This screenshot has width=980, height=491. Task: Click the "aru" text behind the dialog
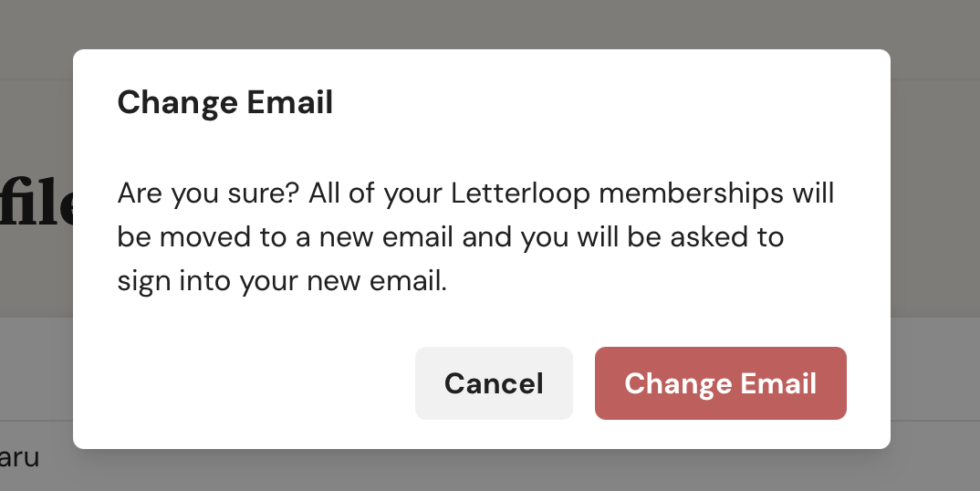(19, 457)
